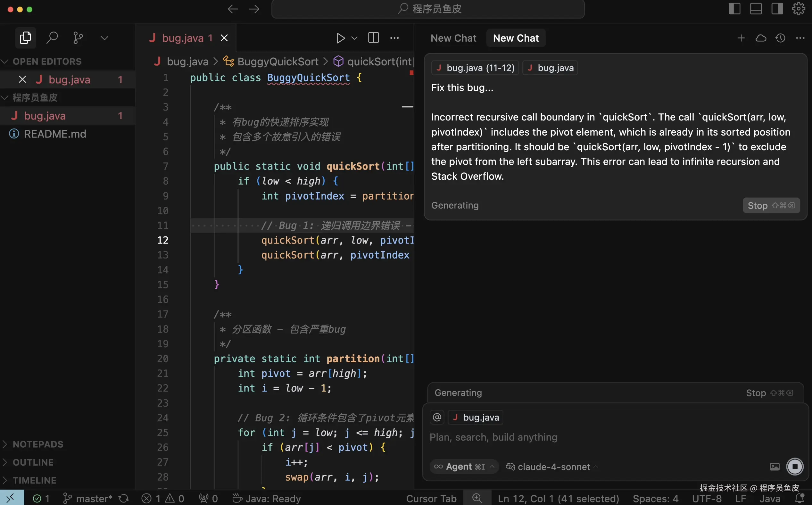Toggle the bottom panel layout
The image size is (812, 505).
(x=756, y=9)
